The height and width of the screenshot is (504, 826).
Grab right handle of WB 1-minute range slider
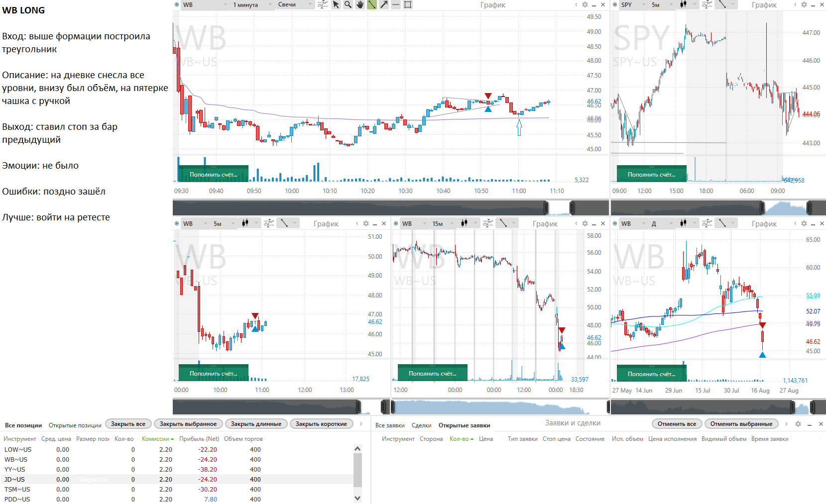click(x=572, y=207)
